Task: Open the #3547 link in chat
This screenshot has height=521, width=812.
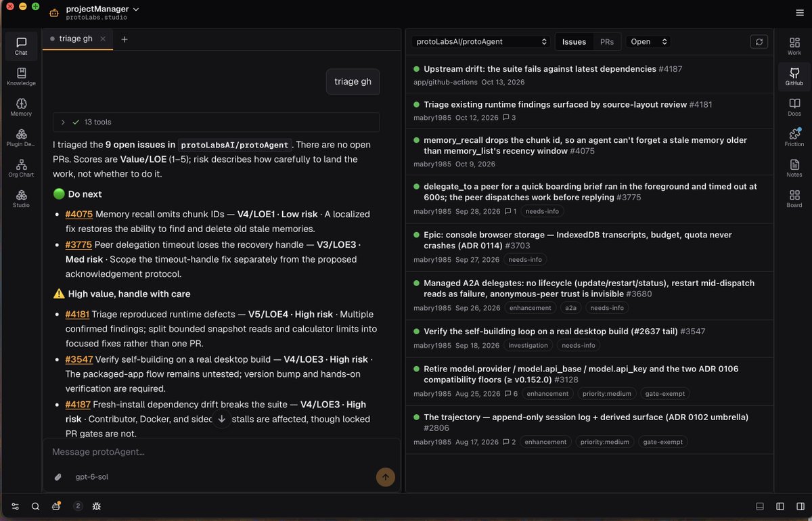Action: coord(79,359)
